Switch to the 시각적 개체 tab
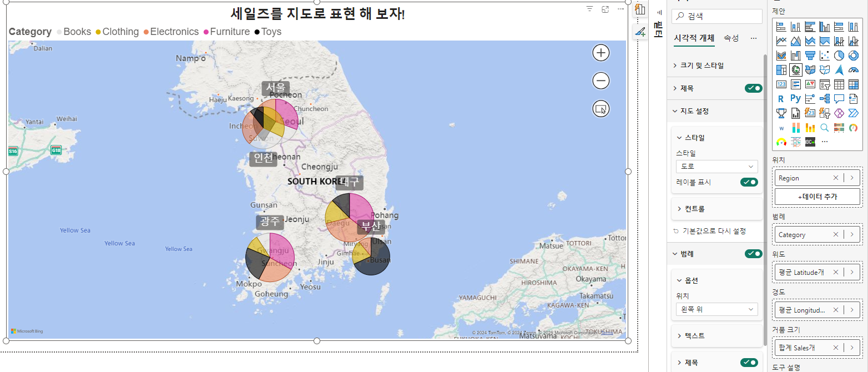868x372 pixels. click(x=694, y=38)
